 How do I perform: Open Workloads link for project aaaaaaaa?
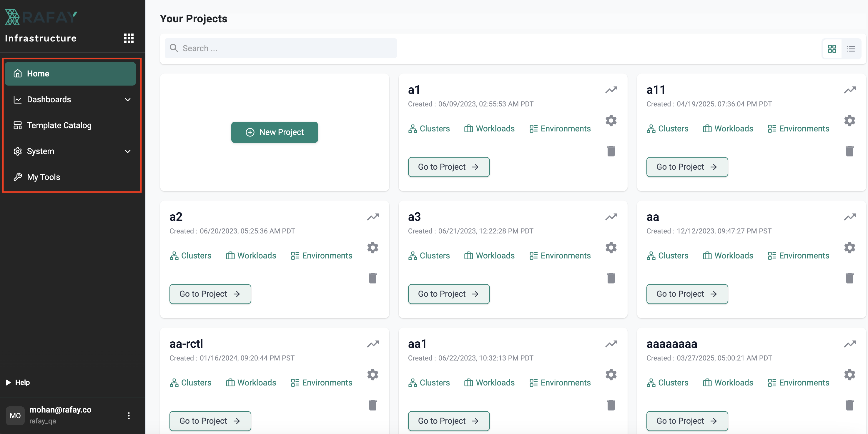tap(728, 383)
